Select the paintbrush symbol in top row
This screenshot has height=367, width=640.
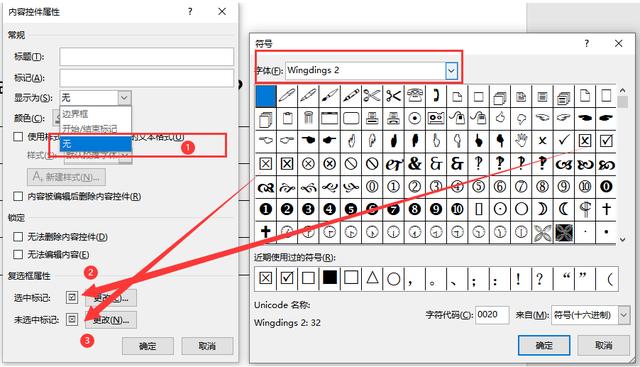click(329, 96)
